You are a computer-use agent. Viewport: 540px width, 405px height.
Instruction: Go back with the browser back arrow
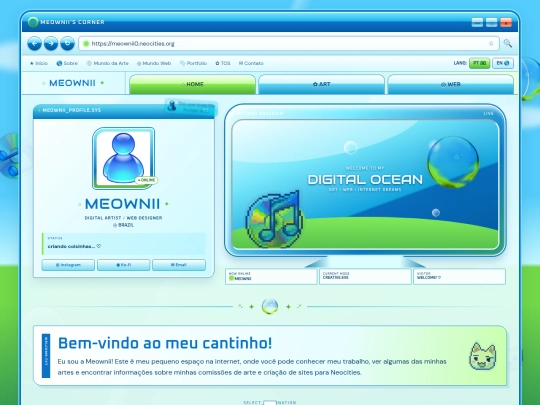[34, 43]
